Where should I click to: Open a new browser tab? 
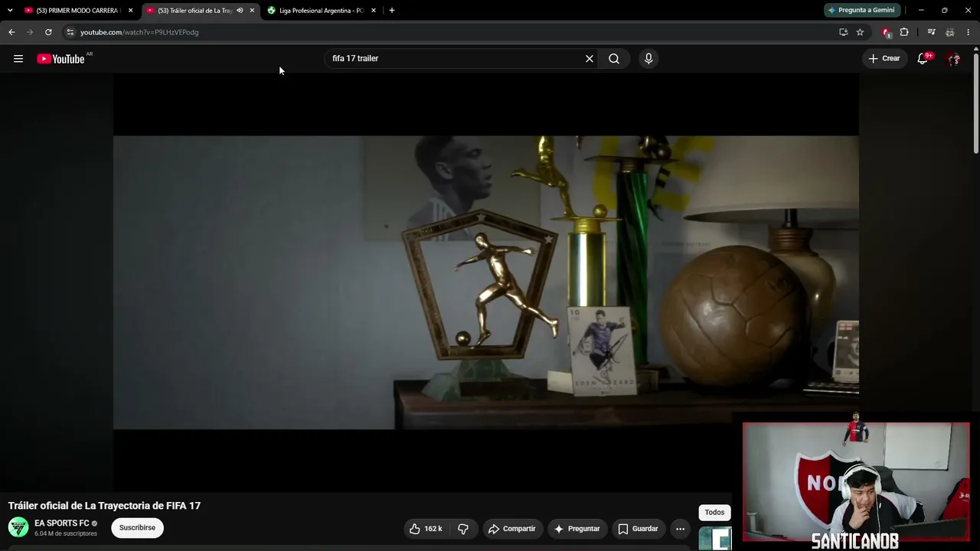tap(392, 11)
